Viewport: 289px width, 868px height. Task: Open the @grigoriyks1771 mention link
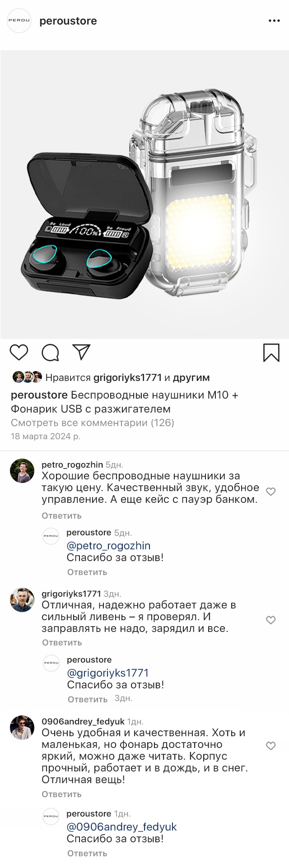click(x=108, y=673)
